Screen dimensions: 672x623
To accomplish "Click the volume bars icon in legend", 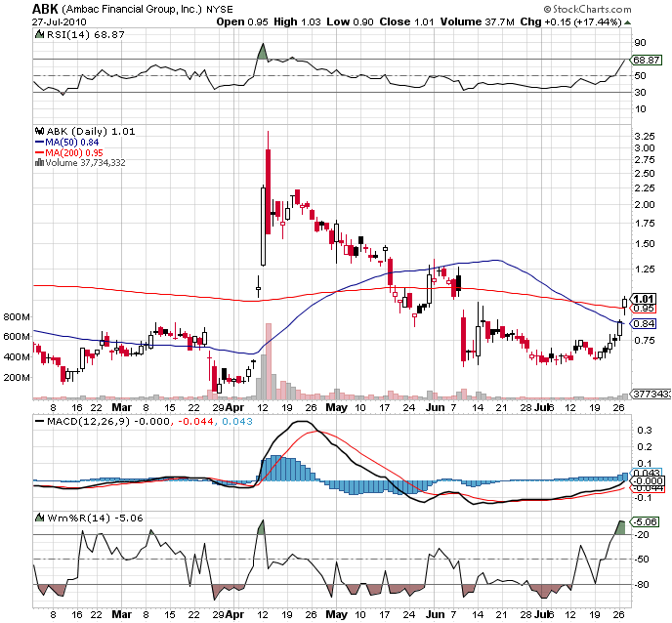I will click(x=39, y=162).
